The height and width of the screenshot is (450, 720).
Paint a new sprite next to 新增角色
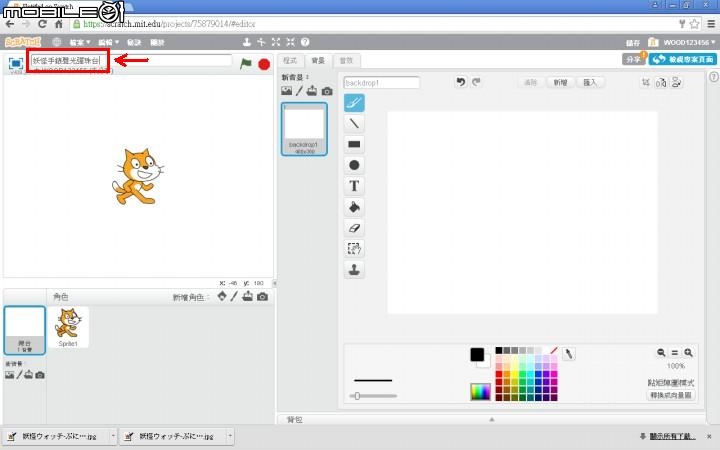click(x=234, y=296)
